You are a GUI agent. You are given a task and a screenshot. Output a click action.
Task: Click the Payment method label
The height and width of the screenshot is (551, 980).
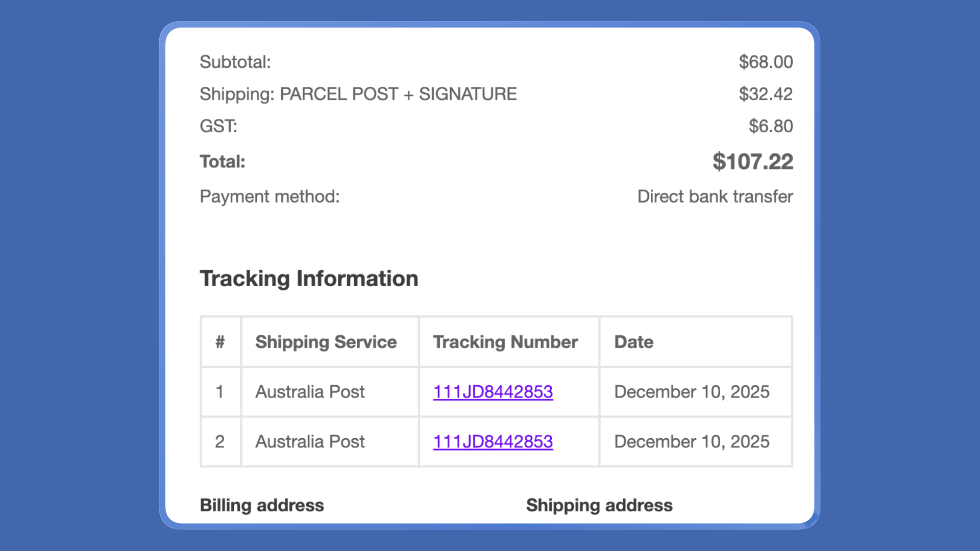269,196
